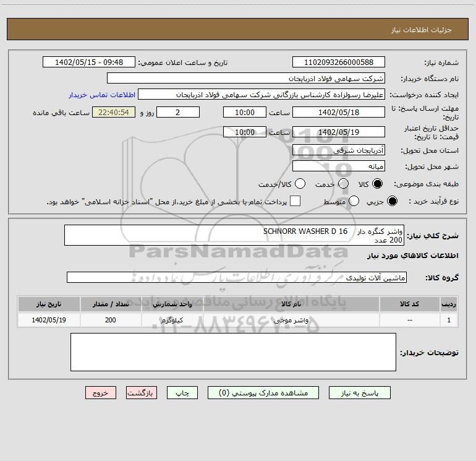Image resolution: width=476 pixels, height=461 pixels.
Task: Click the پاسخ به نیاز button
Action: coord(359,393)
